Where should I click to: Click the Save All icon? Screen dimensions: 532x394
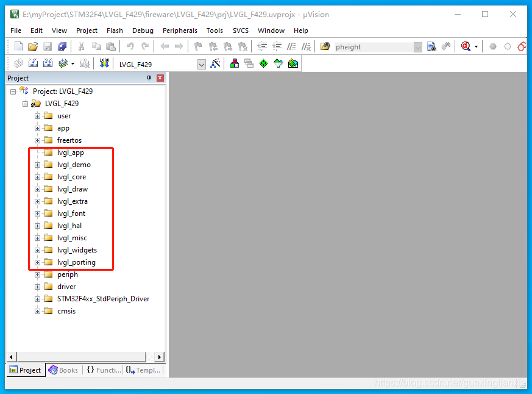coord(62,46)
